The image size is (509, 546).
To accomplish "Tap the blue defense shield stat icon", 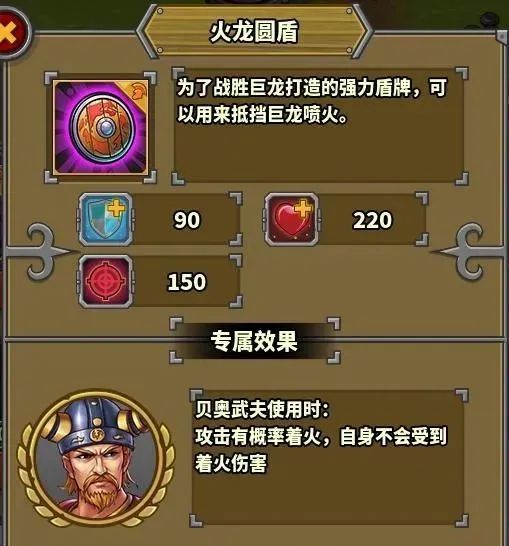I will [105, 220].
